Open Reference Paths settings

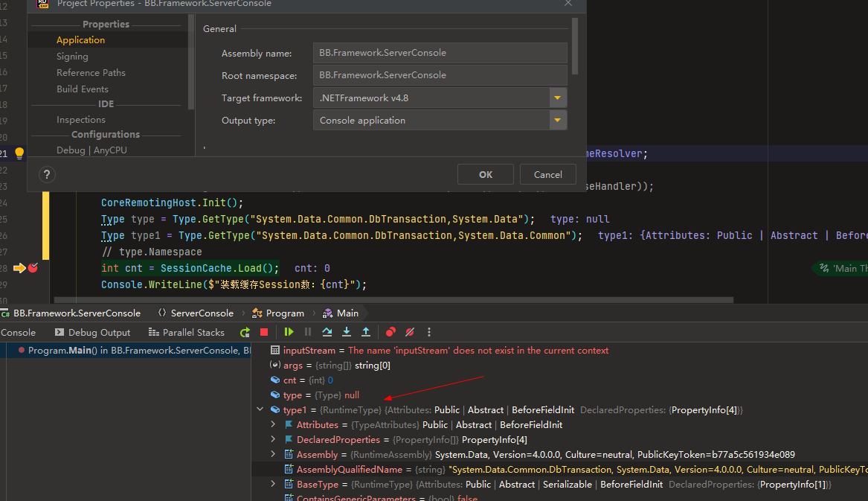coord(91,73)
